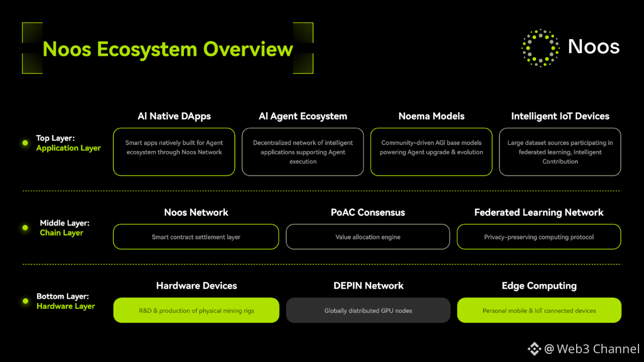The height and width of the screenshot is (362, 644).
Task: Click the Noos dotted-circle logo icon
Action: (541, 48)
